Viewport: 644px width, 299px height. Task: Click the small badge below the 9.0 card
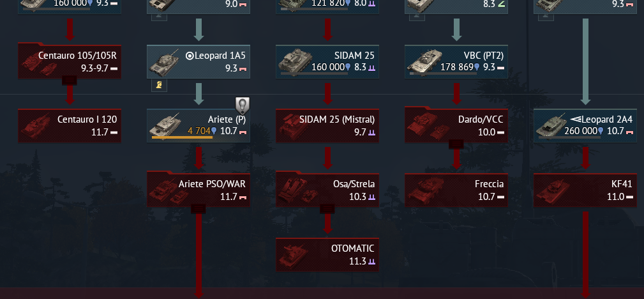(159, 17)
